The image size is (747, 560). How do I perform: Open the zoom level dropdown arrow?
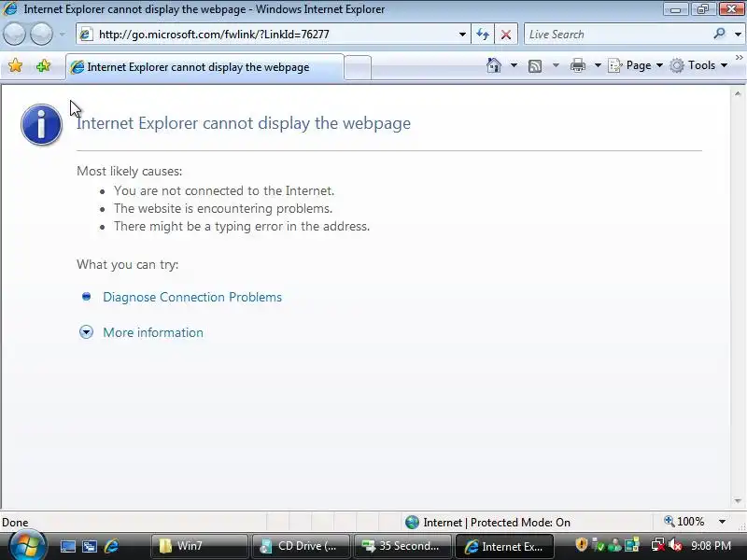722,522
